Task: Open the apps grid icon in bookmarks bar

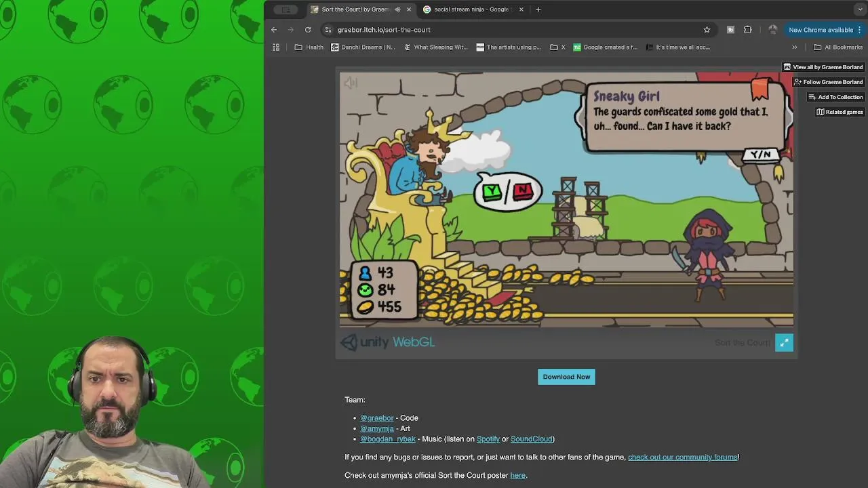Action: (x=276, y=47)
